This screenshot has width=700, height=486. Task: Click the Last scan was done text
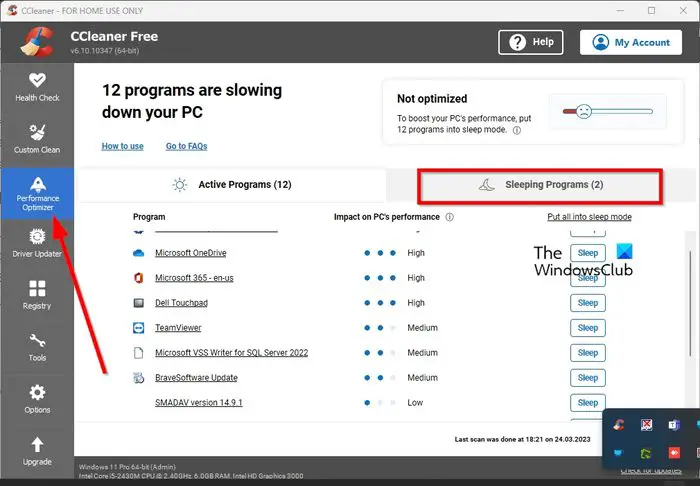522,440
